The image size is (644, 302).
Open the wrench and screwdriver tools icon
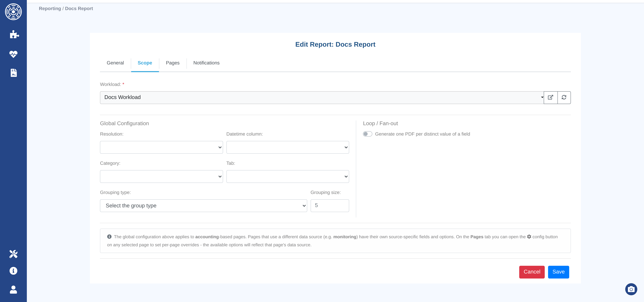tap(13, 254)
